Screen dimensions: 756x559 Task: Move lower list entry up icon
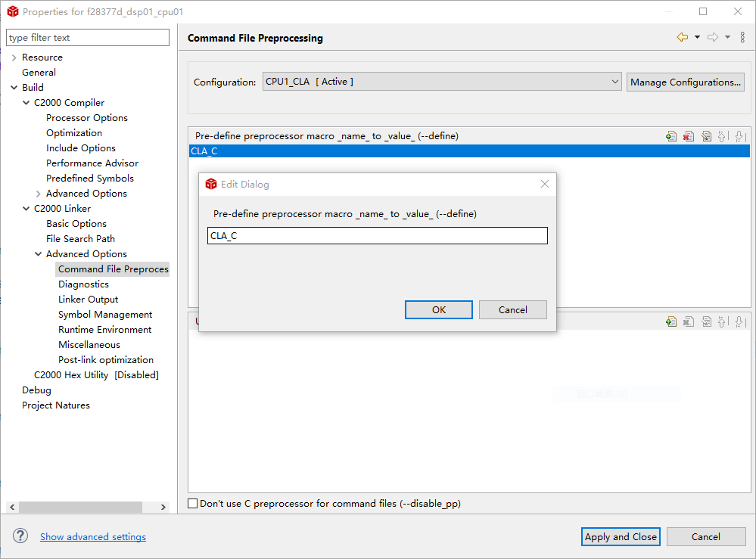coord(722,321)
